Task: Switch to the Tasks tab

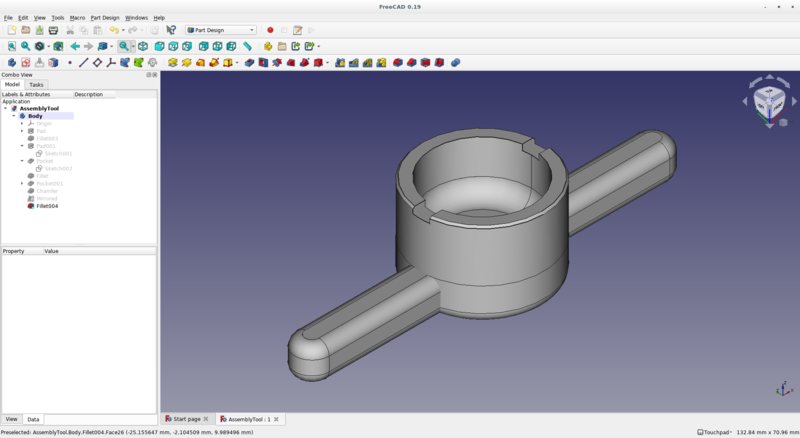Action: (36, 85)
